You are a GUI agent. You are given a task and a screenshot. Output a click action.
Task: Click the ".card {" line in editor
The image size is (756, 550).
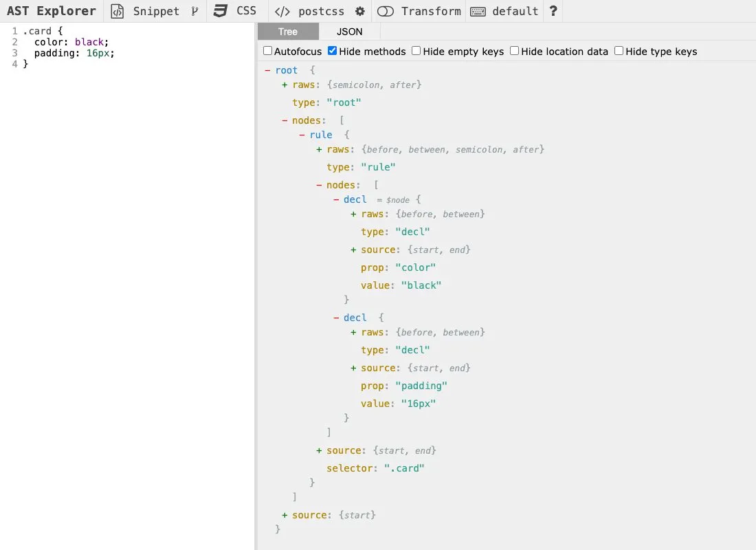(x=43, y=31)
